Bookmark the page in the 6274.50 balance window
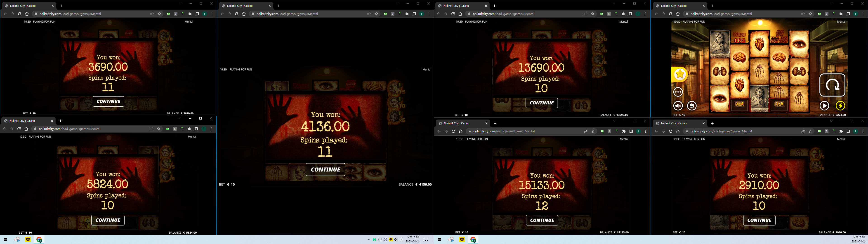 click(810, 14)
